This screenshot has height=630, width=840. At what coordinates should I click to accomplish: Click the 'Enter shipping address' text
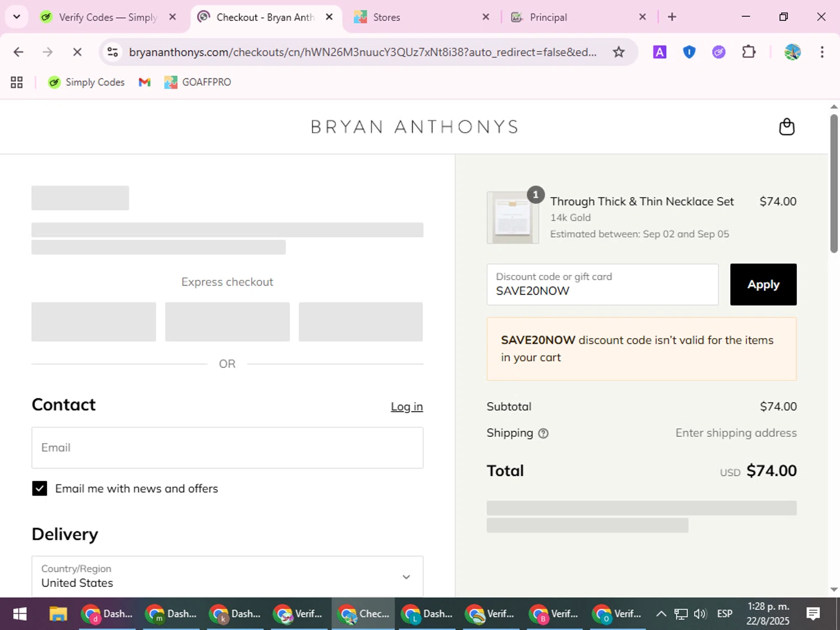pos(736,433)
